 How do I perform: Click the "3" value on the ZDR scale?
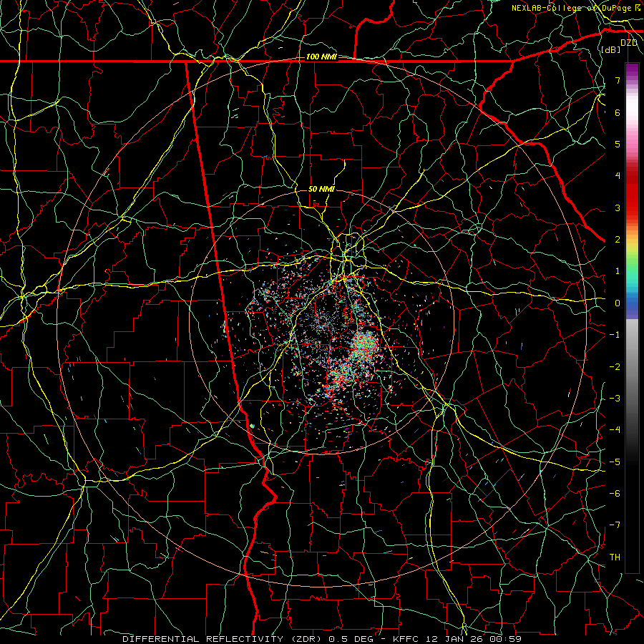(618, 208)
